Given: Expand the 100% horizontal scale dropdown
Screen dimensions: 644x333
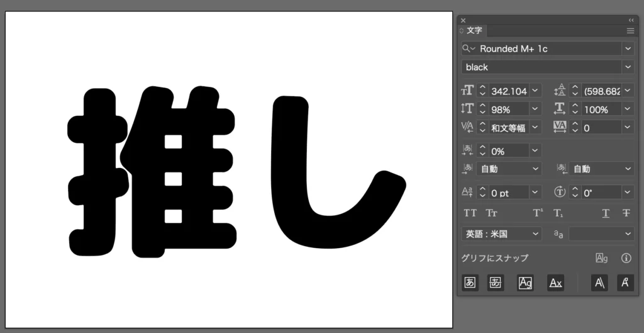Looking at the screenshot, I should click(x=628, y=109).
